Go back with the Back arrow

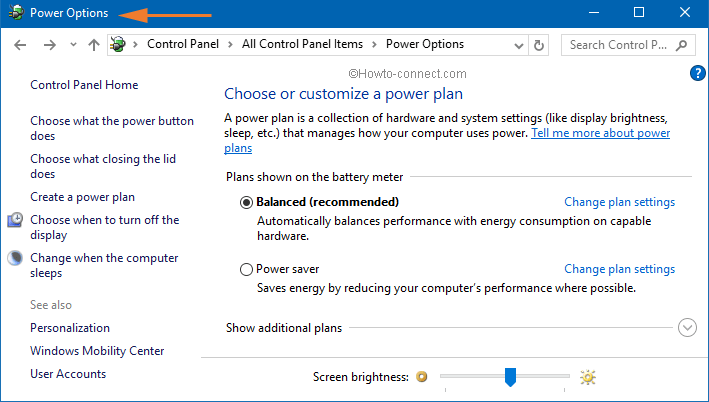[x=20, y=45]
